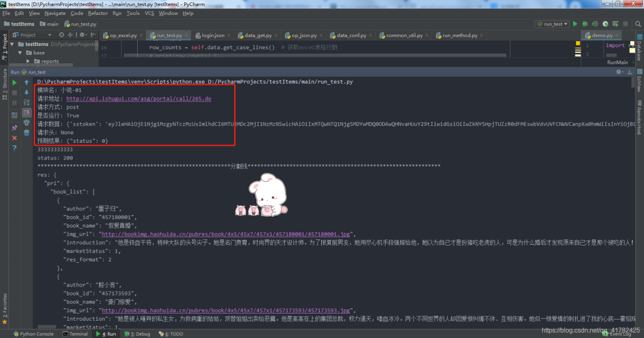
Task: Hide the Run tool window
Action: point(630,72)
